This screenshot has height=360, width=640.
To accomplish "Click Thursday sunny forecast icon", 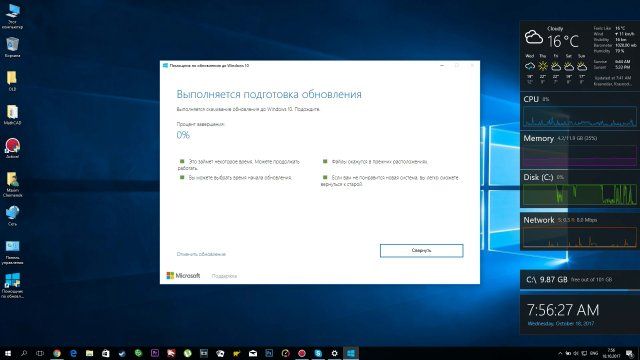I will click(x=543, y=66).
